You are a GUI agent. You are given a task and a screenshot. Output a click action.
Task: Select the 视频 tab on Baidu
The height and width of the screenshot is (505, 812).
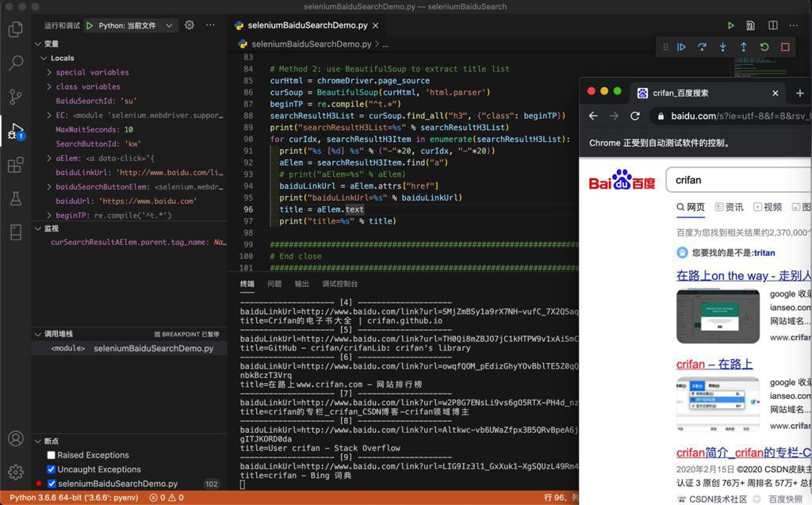[x=768, y=207]
